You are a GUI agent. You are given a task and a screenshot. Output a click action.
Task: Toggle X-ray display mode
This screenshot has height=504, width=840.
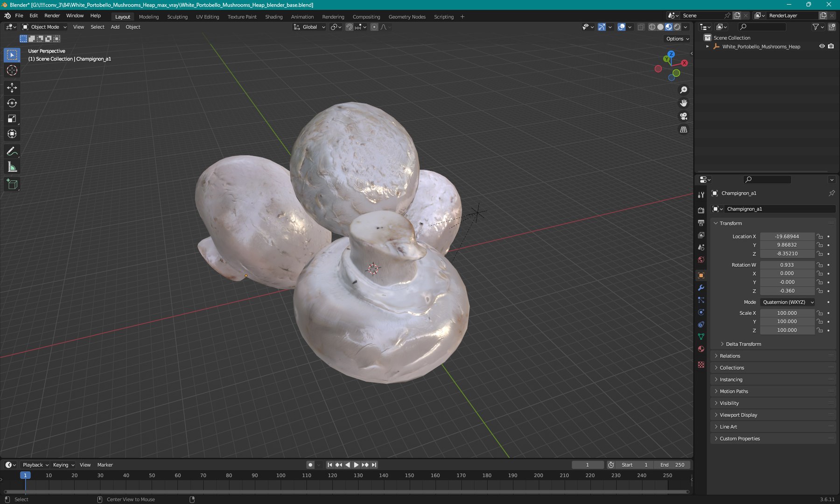pos(641,27)
